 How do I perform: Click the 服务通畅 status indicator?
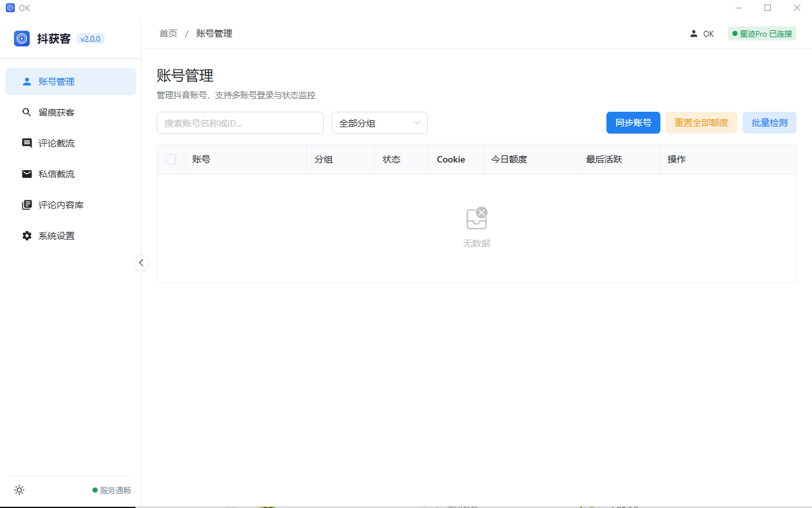point(112,490)
